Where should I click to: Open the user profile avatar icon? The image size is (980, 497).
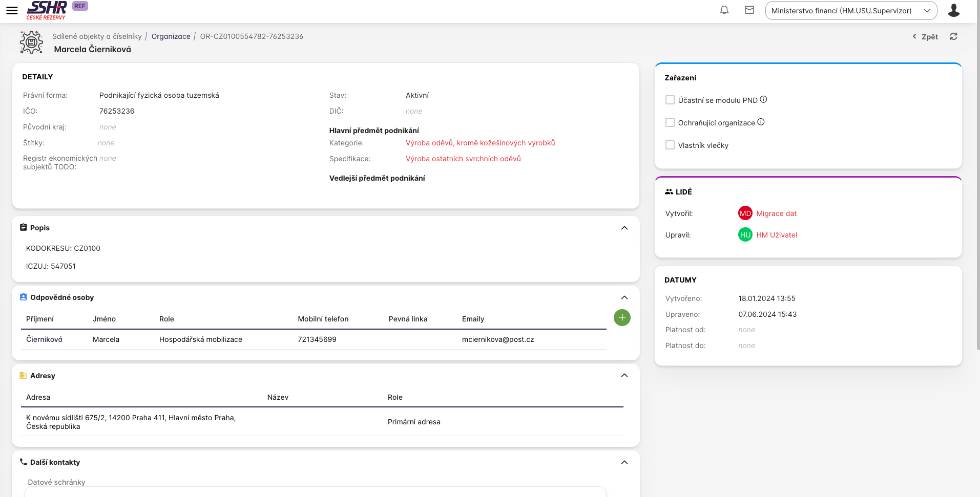[953, 10]
